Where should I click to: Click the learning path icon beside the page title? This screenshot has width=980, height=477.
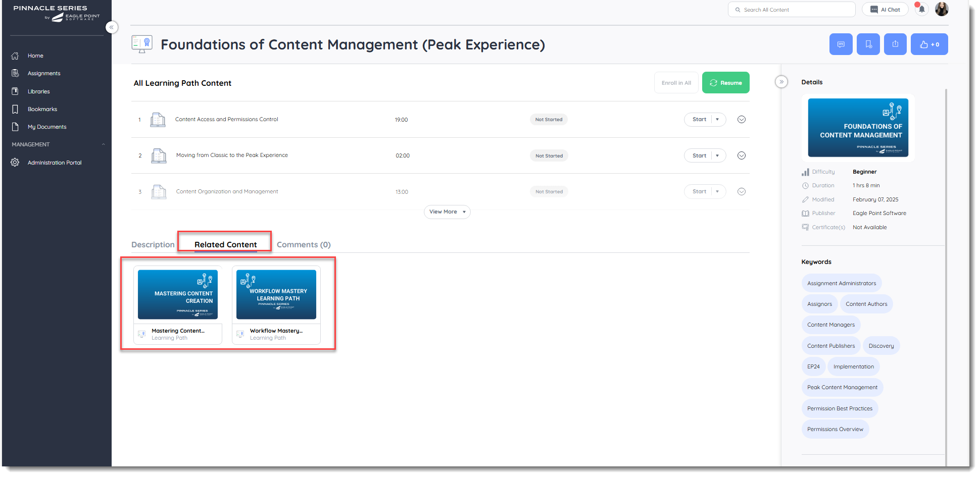coord(142,44)
